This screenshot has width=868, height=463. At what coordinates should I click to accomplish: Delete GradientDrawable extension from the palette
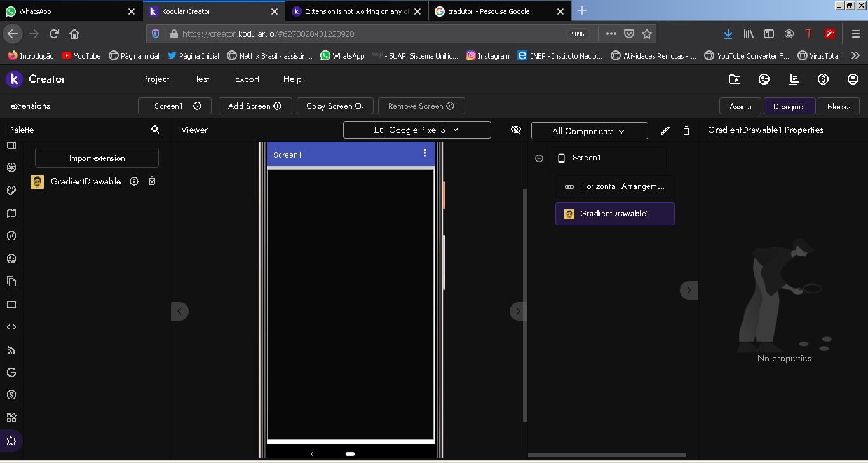pos(152,181)
